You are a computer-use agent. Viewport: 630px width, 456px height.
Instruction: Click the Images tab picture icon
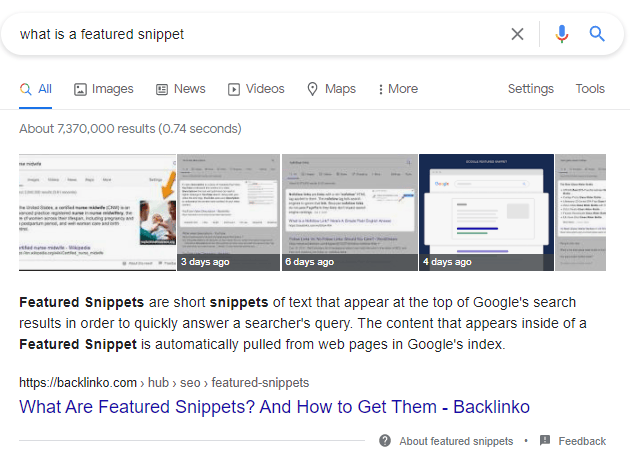tap(80, 89)
